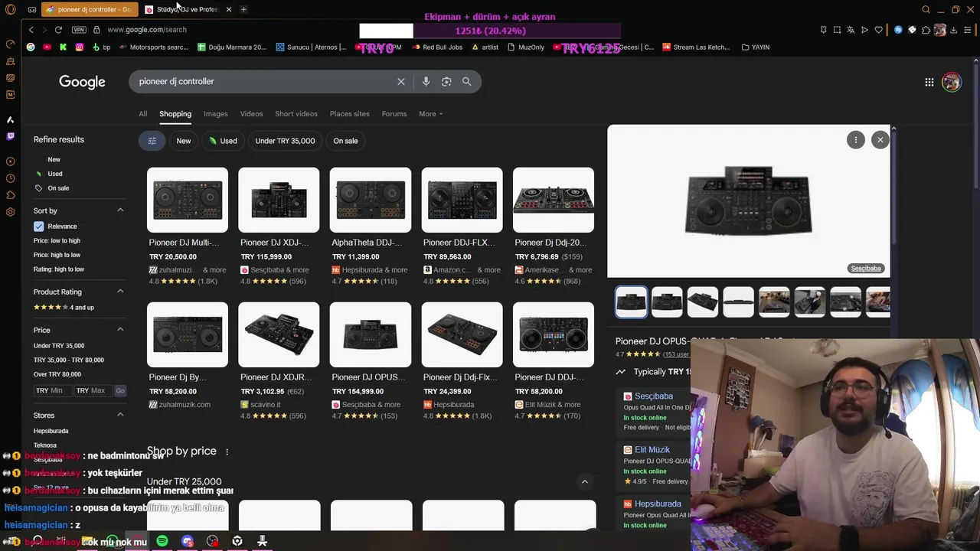Collapse the Price filter section
This screenshot has width=980, height=551.
point(120,330)
